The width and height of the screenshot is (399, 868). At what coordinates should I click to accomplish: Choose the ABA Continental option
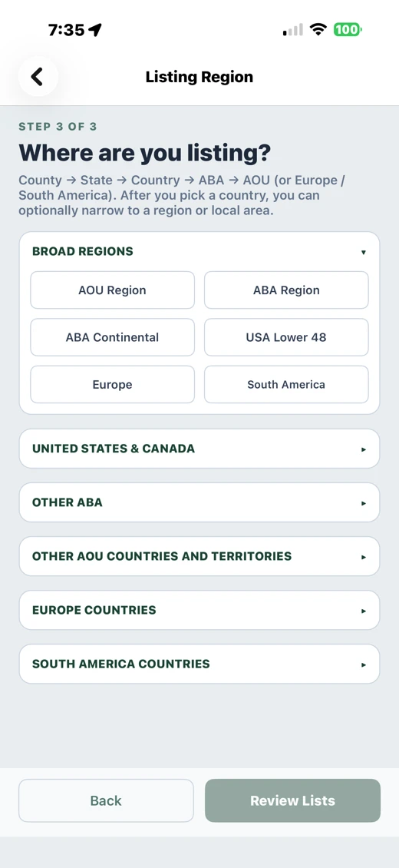[112, 337]
